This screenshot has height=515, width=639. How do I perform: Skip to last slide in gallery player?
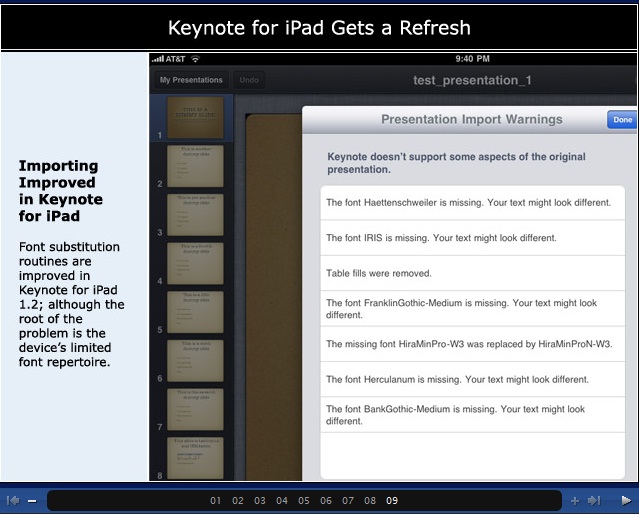coord(594,500)
